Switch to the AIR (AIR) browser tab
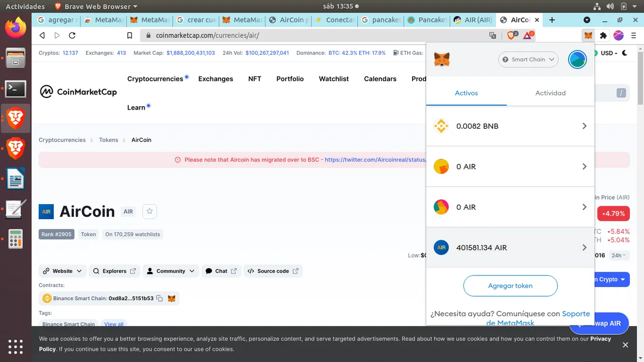The height and width of the screenshot is (362, 644). [472, 20]
